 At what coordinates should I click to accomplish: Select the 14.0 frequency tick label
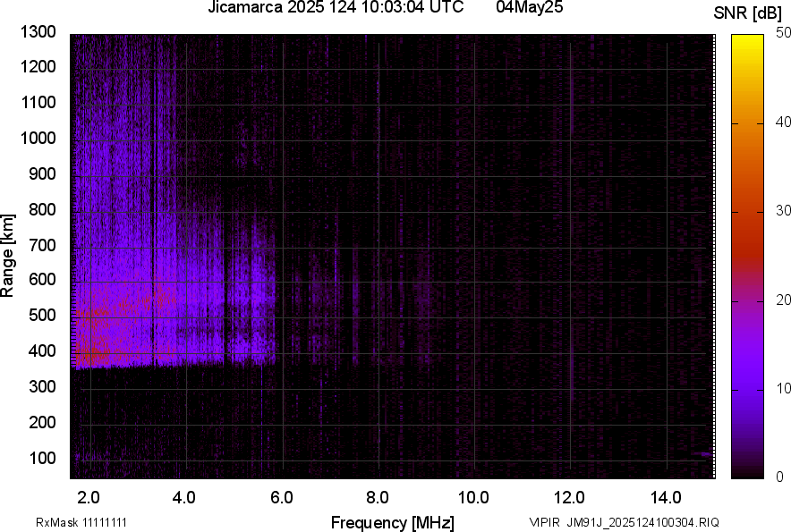click(x=667, y=498)
